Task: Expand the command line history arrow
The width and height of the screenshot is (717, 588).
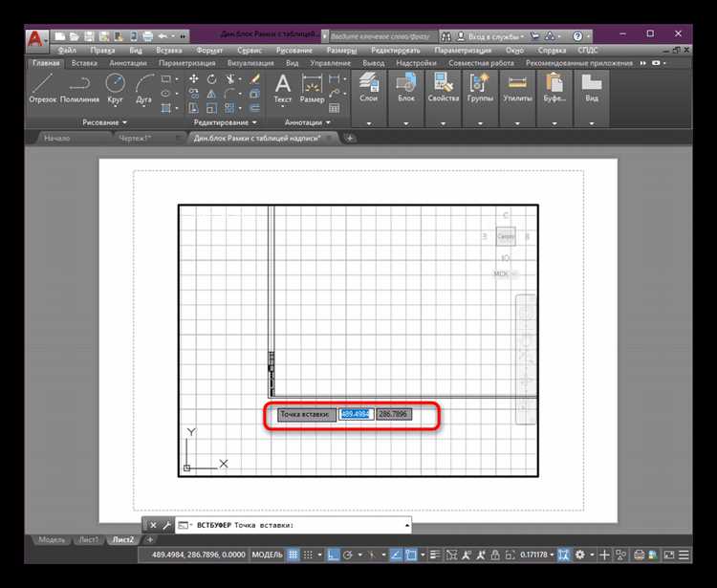Action: pos(407,525)
